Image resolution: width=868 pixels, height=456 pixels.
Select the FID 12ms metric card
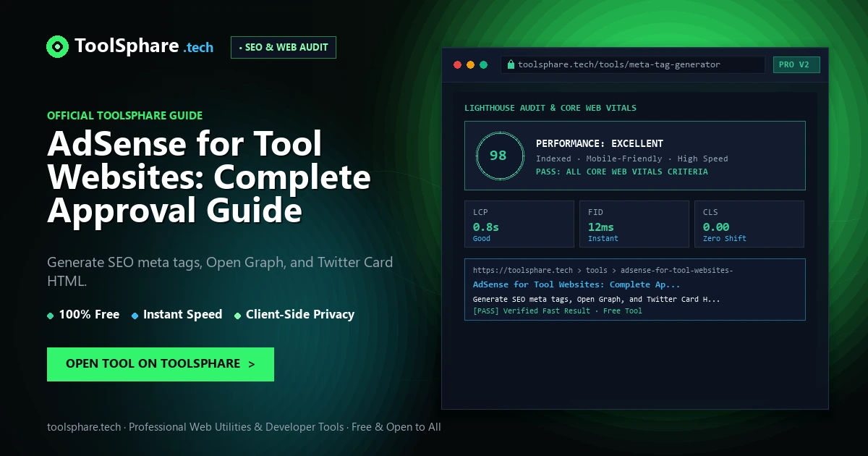(x=634, y=224)
